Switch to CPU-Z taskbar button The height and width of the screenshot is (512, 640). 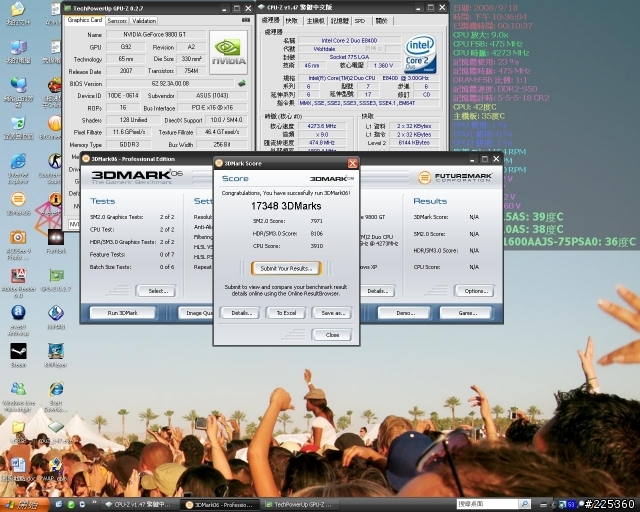coord(140,504)
